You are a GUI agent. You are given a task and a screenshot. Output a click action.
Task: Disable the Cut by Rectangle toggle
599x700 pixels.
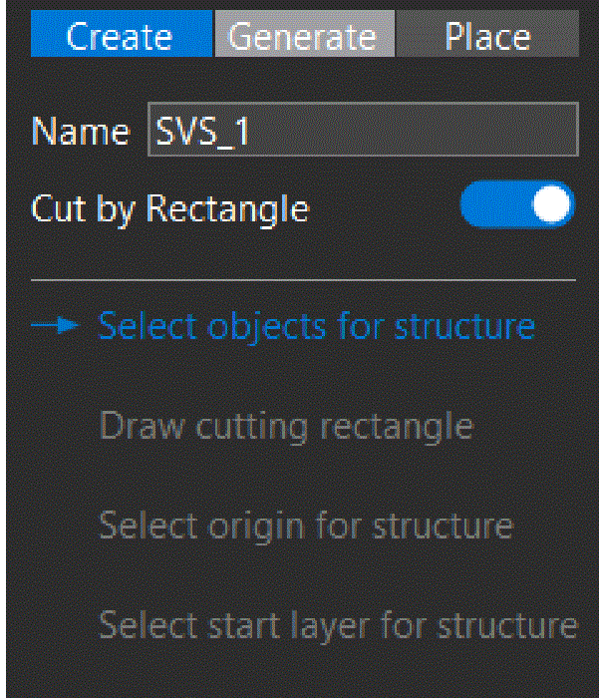[x=517, y=204]
